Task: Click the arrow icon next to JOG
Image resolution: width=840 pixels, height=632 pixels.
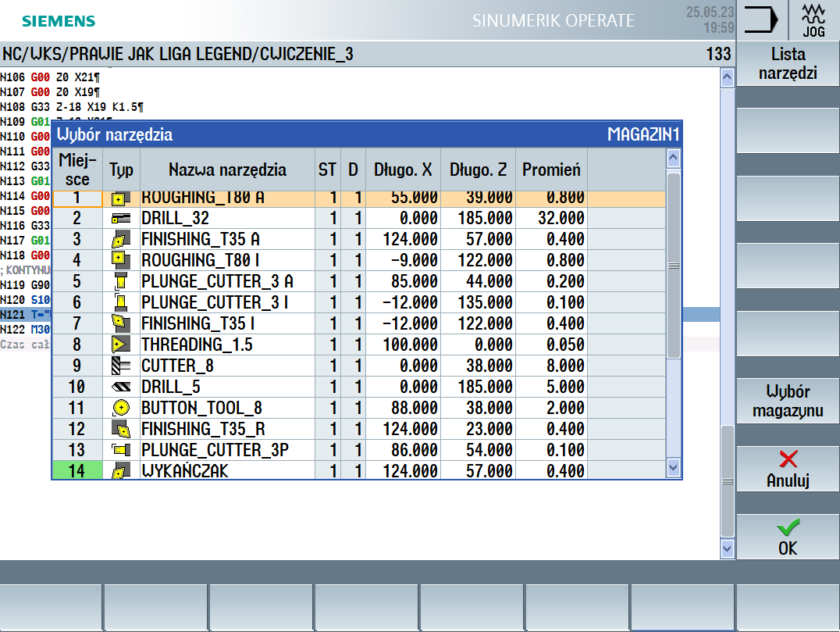Action: coord(760,20)
